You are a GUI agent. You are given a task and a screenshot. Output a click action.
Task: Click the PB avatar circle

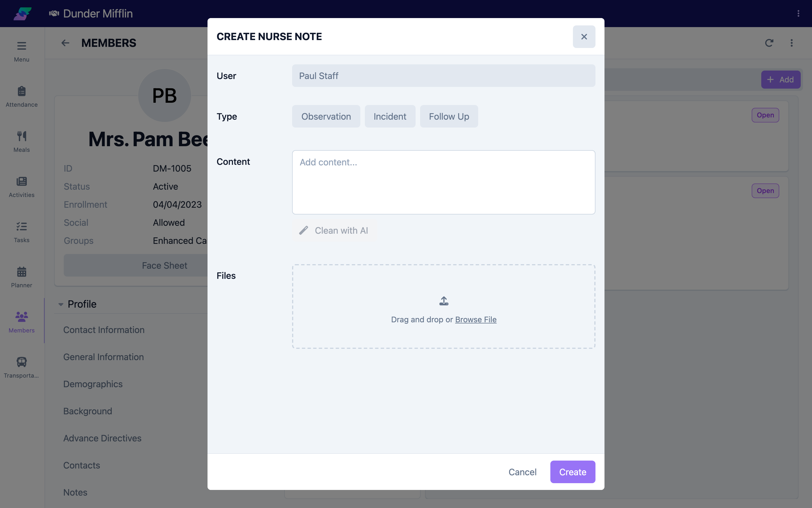pos(164,95)
